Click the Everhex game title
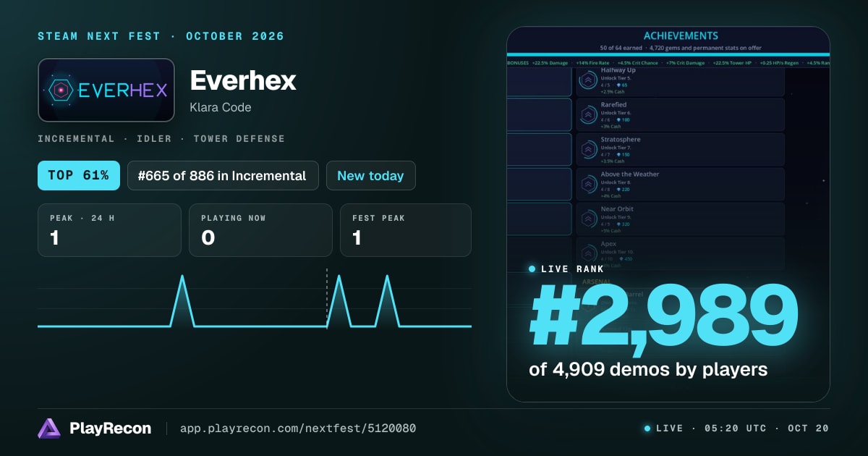 click(x=243, y=80)
